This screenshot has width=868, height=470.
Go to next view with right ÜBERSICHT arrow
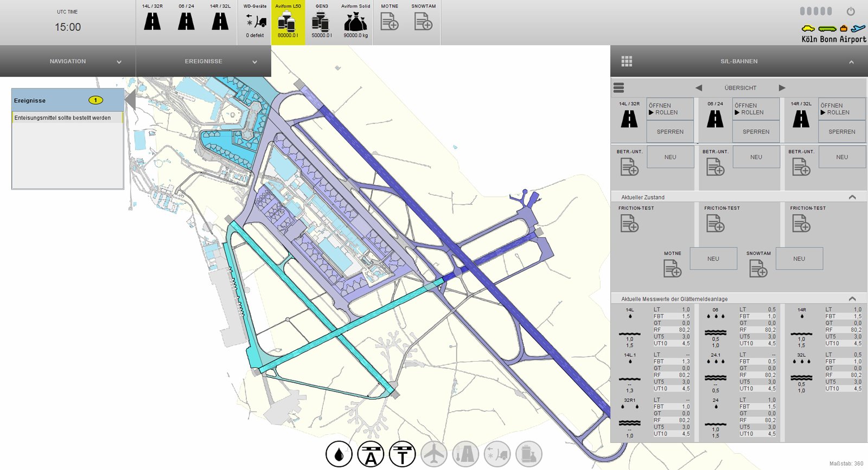(x=782, y=88)
